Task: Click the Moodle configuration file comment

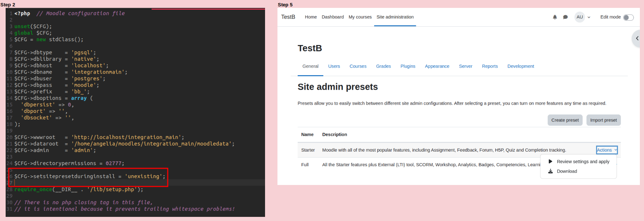Action: [80, 14]
